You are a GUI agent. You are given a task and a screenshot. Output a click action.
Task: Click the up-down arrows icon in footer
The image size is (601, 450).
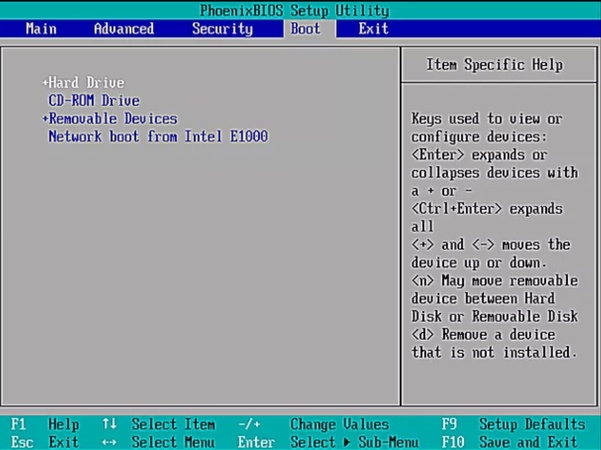[109, 424]
